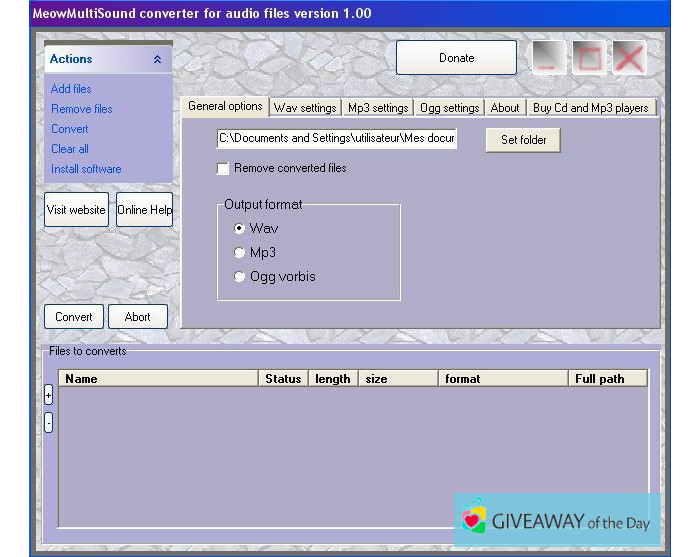This screenshot has height=557, width=700.
Task: Switch to the Wav settings tab
Action: click(x=305, y=108)
